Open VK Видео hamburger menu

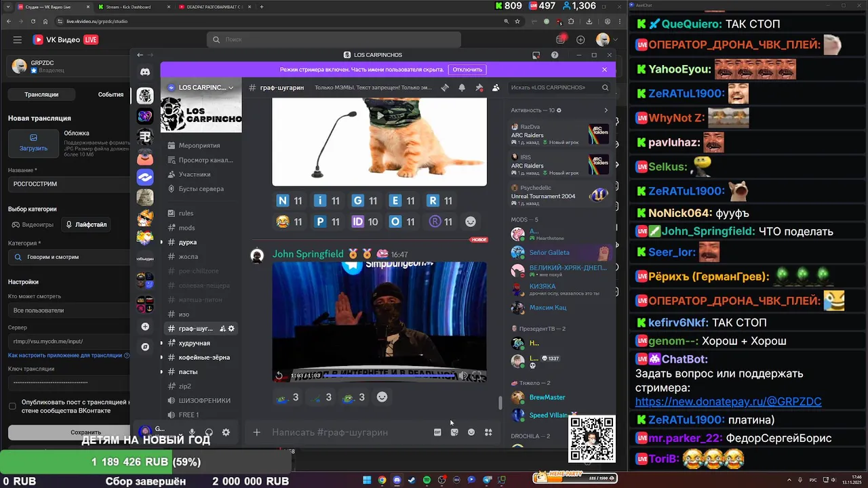(x=18, y=40)
